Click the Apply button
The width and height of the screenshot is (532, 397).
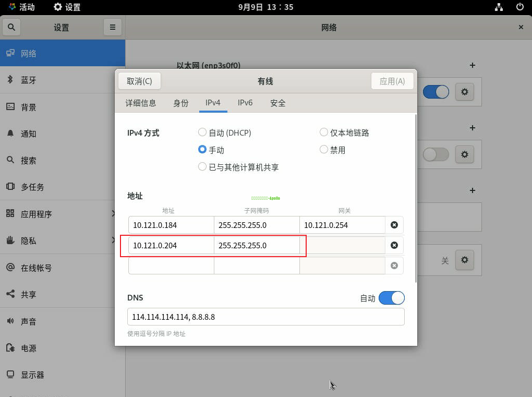[392, 81]
